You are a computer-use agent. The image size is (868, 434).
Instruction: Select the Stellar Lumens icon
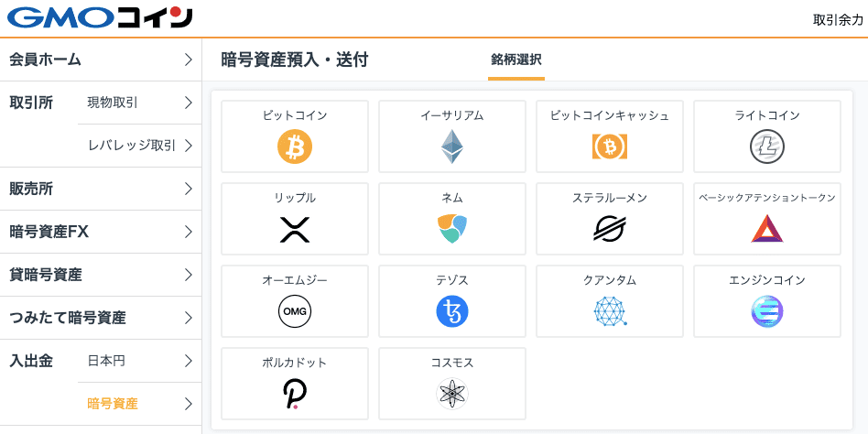(x=610, y=229)
